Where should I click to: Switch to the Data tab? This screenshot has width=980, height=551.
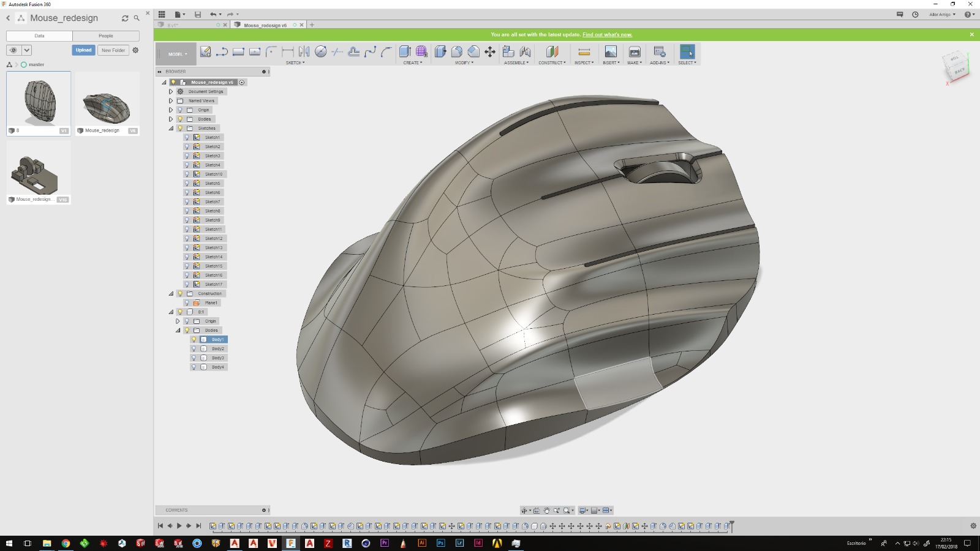point(39,36)
